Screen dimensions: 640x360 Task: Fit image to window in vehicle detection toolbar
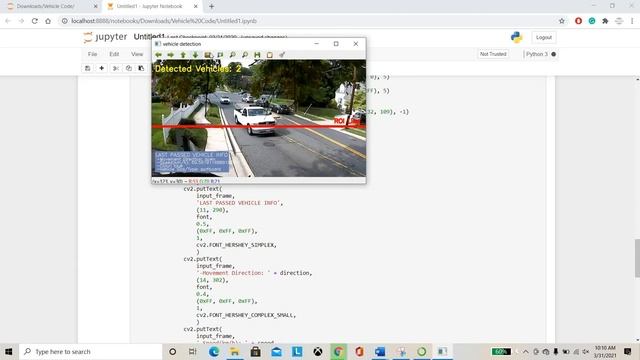tap(220, 55)
